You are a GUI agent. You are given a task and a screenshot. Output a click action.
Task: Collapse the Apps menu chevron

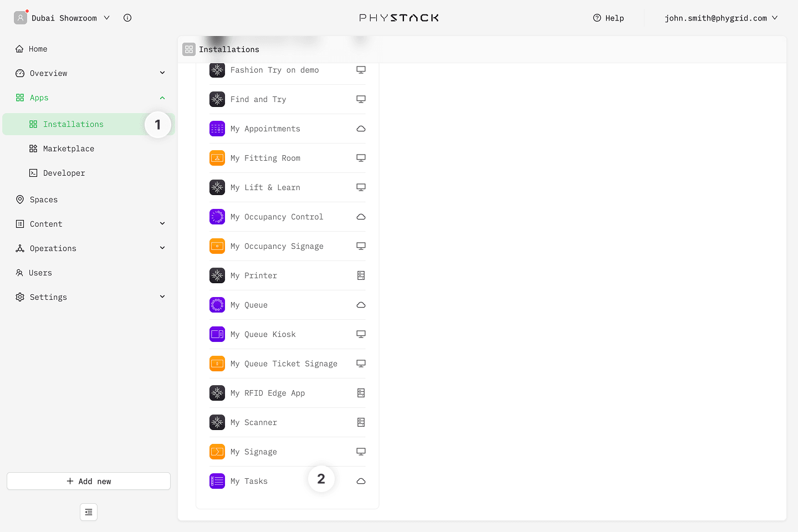[162, 98]
